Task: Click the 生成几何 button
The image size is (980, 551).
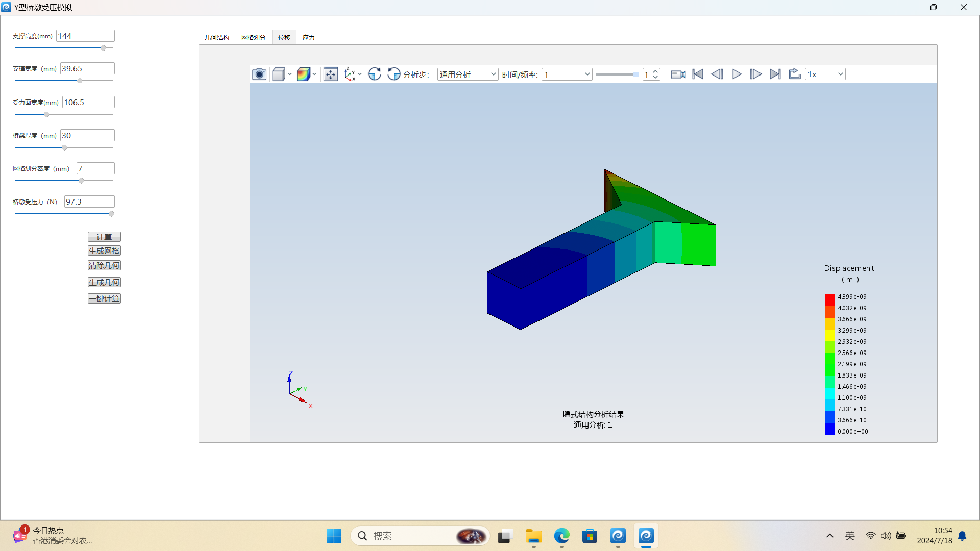Action: click(x=104, y=283)
